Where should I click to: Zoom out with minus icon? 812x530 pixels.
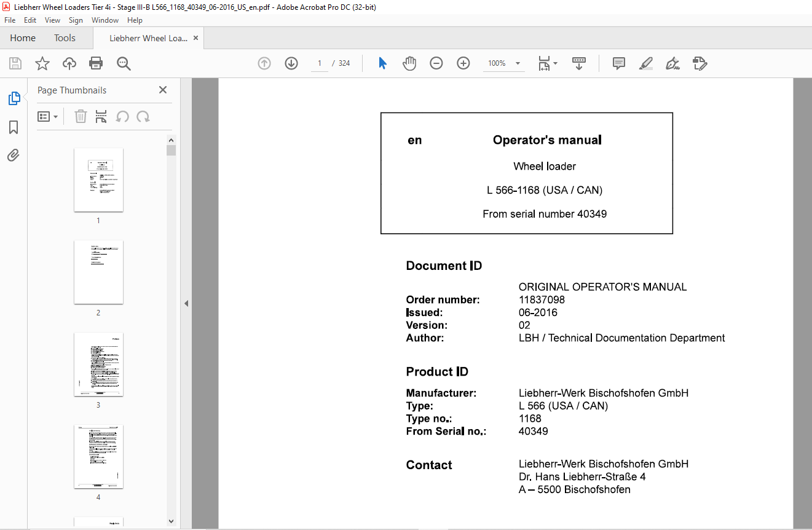[436, 63]
